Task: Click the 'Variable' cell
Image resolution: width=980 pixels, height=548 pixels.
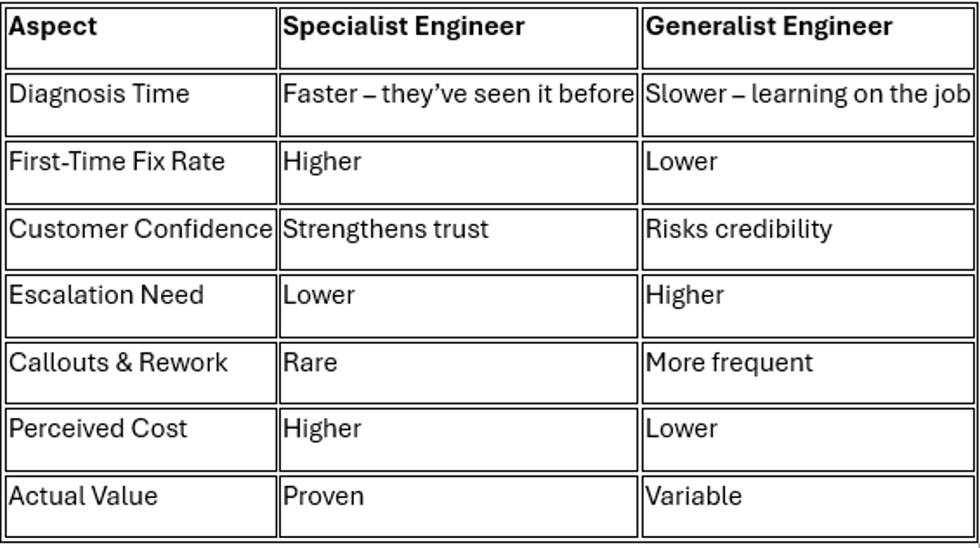Action: click(x=808, y=506)
